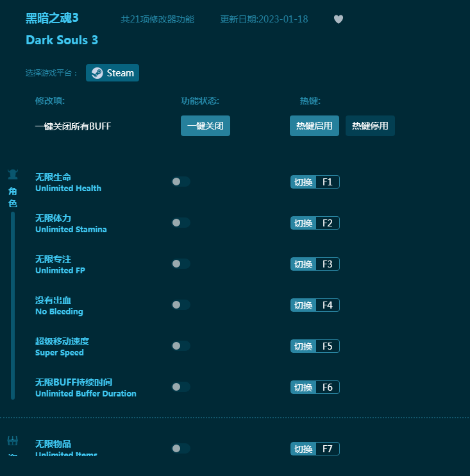Toggle Unlimited Health switch
Image resolution: width=470 pixels, height=476 pixels.
tap(181, 182)
